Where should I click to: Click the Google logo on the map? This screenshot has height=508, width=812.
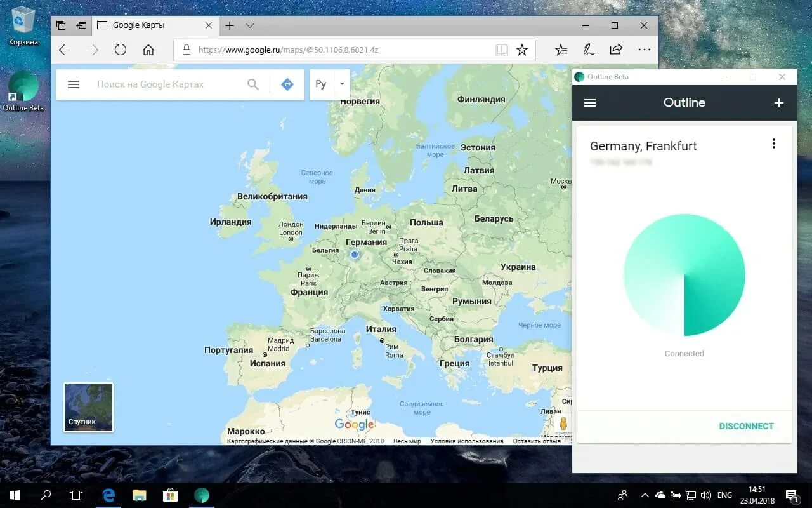(x=354, y=425)
